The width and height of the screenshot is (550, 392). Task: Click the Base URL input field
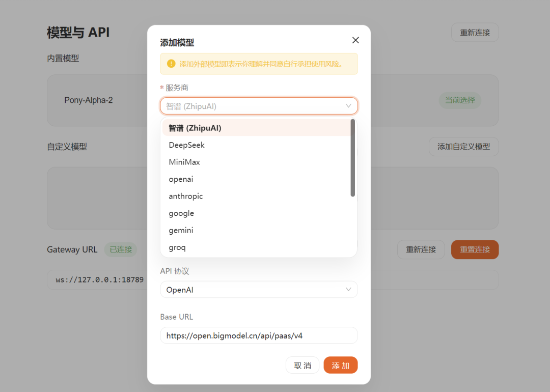coord(259,335)
